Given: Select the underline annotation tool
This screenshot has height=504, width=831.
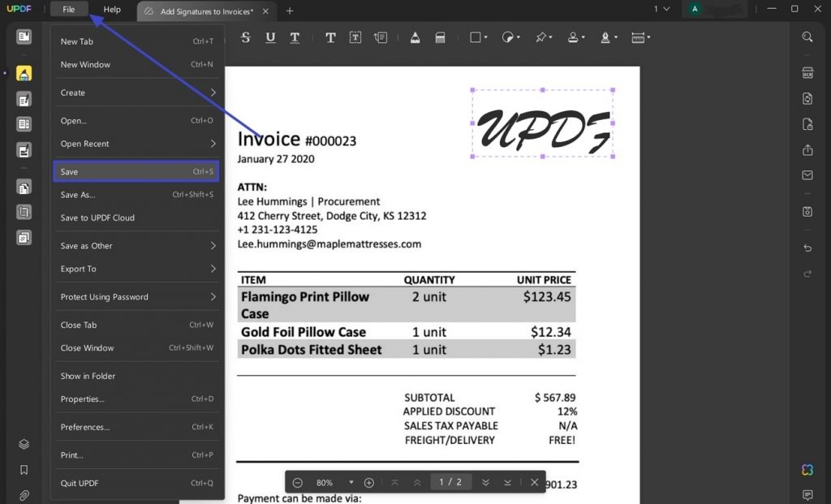Looking at the screenshot, I should [x=269, y=37].
